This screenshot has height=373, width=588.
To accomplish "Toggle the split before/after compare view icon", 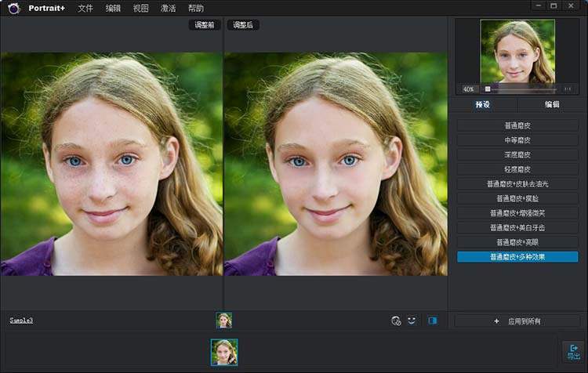I will [x=432, y=320].
